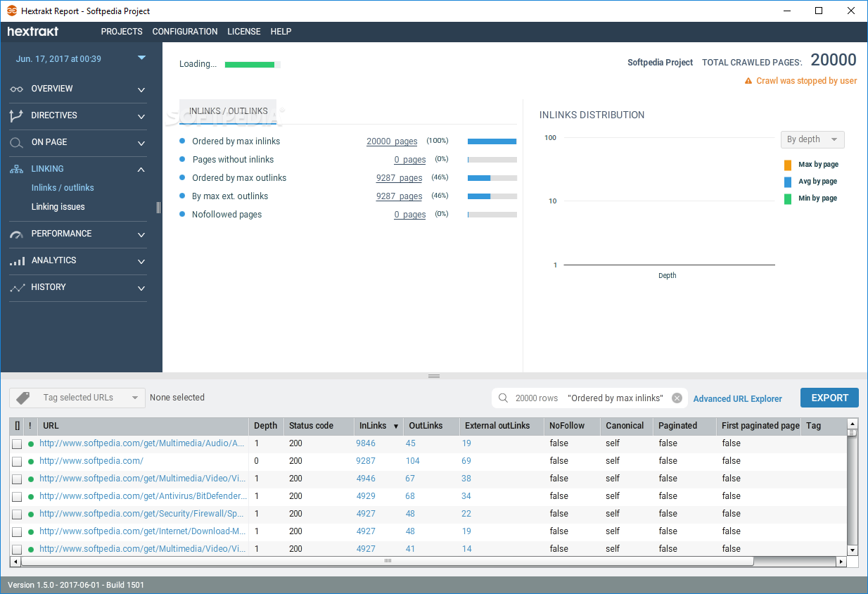Open the Advanced URL Explorer link
This screenshot has width=868, height=594.
(x=738, y=399)
